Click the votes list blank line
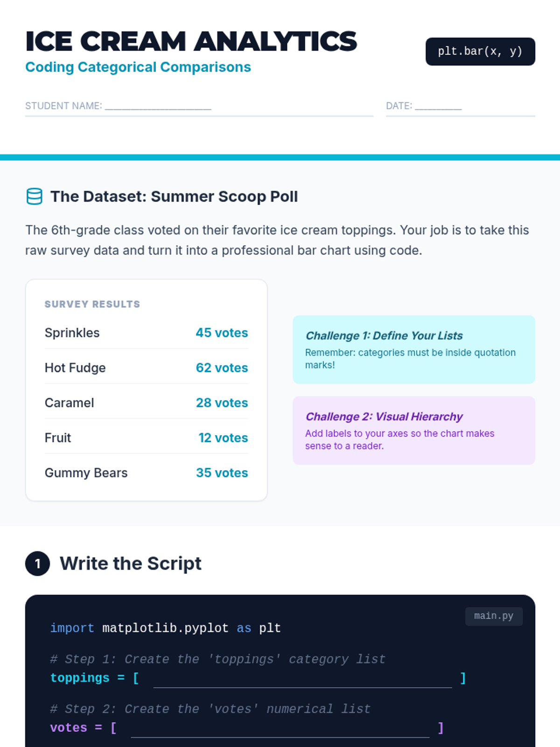 [x=280, y=729]
